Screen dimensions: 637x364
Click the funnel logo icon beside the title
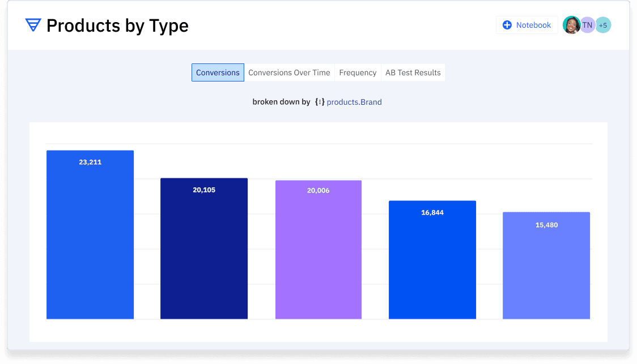pyautogui.click(x=33, y=25)
